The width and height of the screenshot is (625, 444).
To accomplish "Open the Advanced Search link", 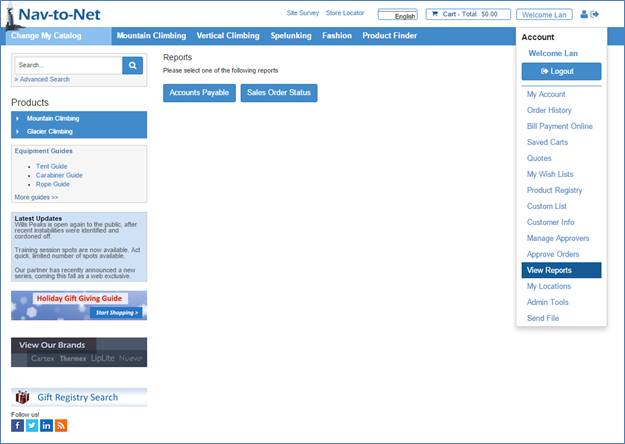I will point(42,79).
